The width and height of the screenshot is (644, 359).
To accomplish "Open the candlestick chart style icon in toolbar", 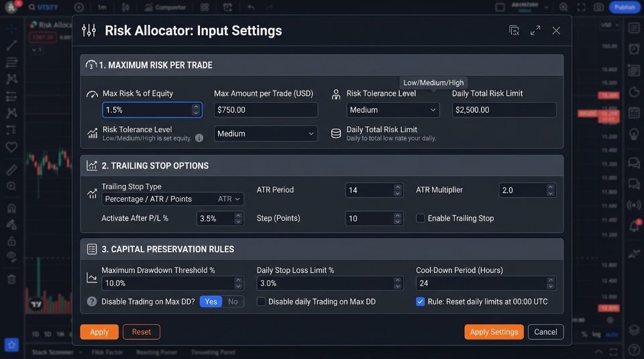I will pos(125,7).
